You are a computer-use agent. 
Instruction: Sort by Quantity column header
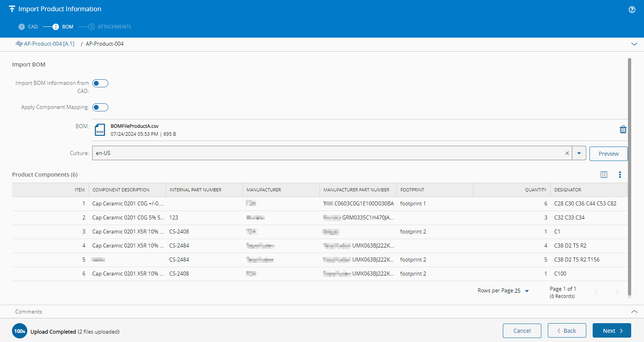coord(535,190)
